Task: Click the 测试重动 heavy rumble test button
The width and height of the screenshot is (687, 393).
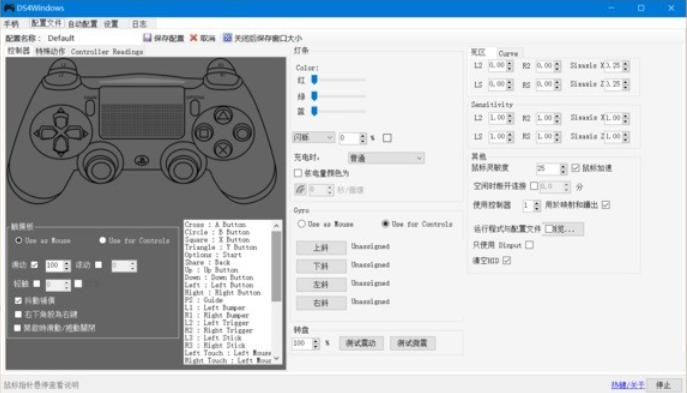Action: [x=361, y=343]
